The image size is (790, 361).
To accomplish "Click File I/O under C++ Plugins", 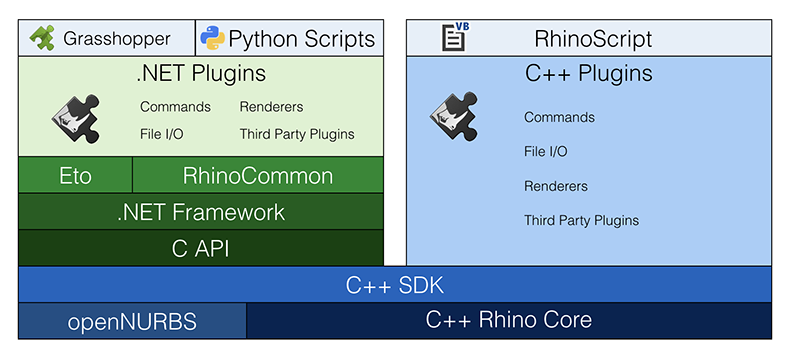I will [546, 152].
